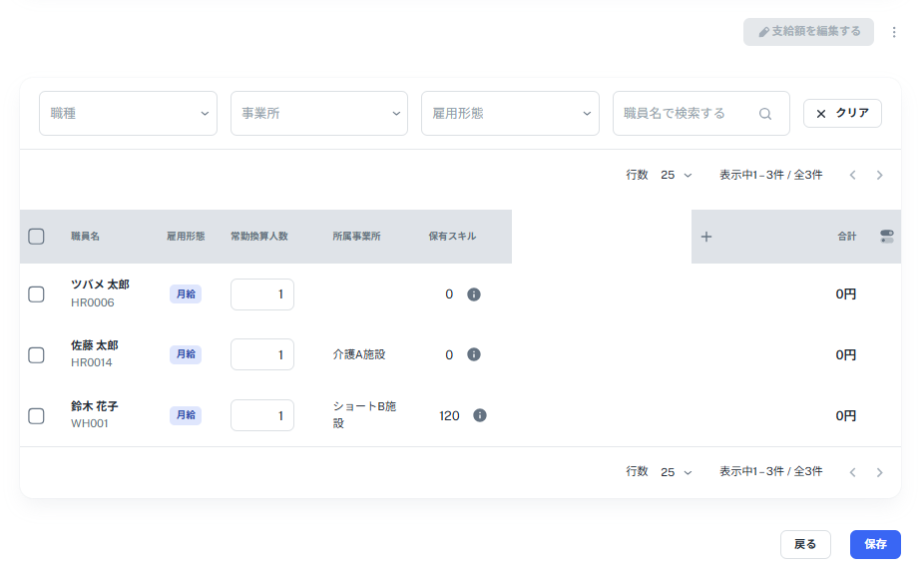The height and width of the screenshot is (583, 924).
Task: Open the 雇用形態 filter dropdown
Action: 510,113
